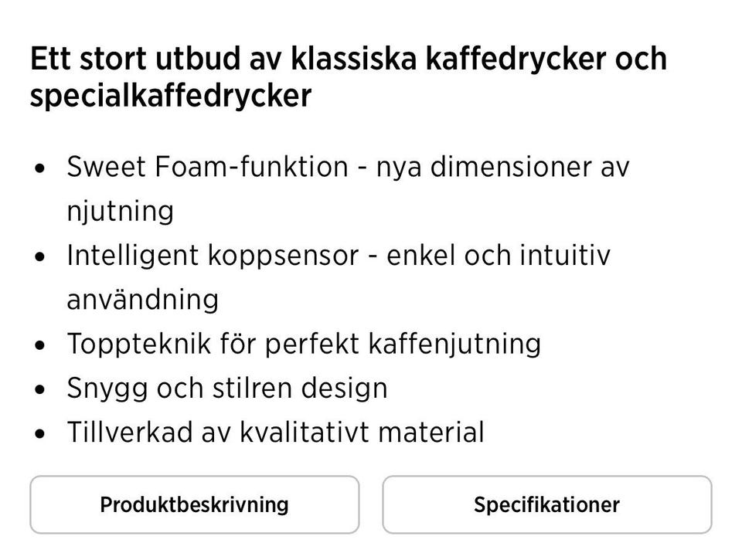Click the bullet dot before Sweet Foam-funktion
This screenshot has width=742, height=560.
coord(40,168)
